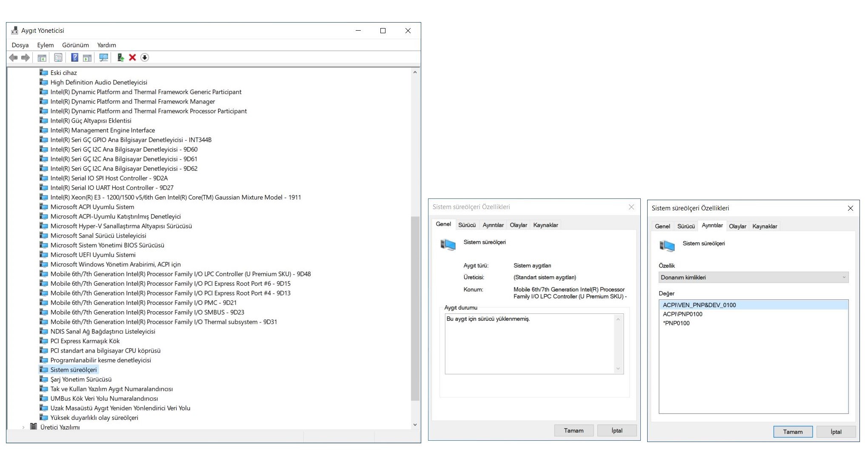
Task: Click the Forward arrow toolbar icon
Action: [x=26, y=57]
